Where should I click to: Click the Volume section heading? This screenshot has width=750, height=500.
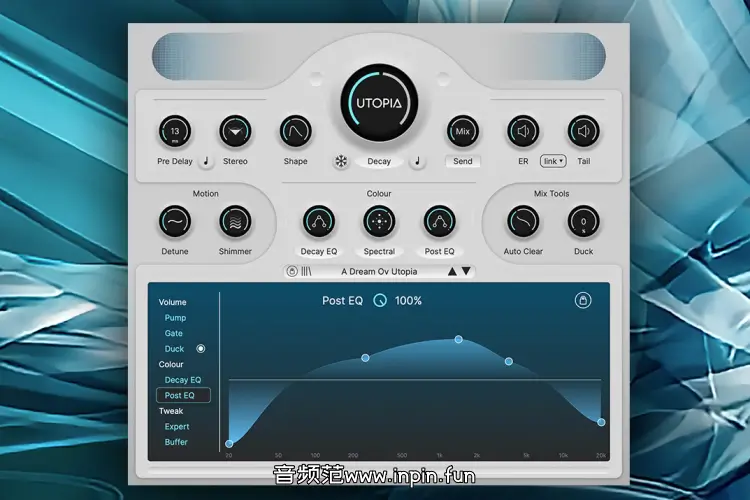173,302
